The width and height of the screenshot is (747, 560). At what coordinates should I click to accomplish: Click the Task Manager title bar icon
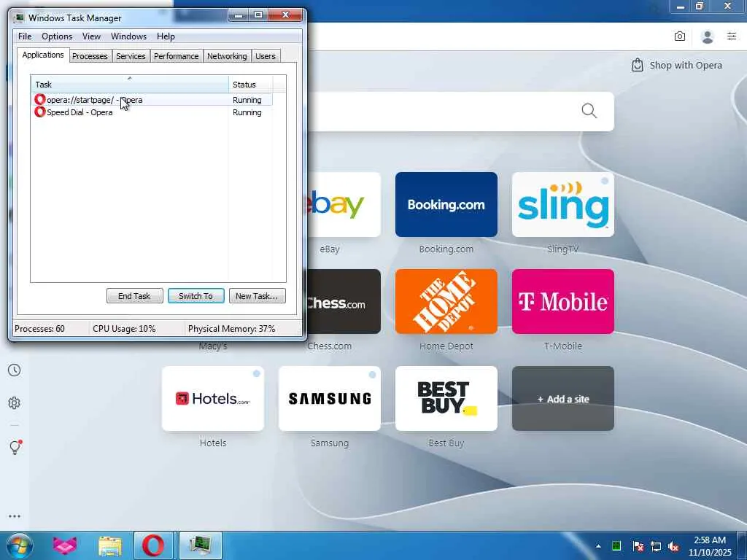[x=19, y=18]
